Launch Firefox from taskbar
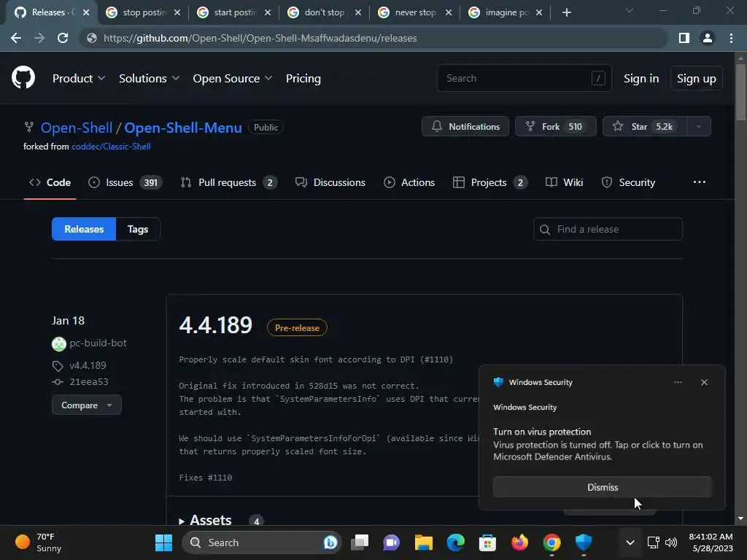The height and width of the screenshot is (560, 747). [x=519, y=542]
